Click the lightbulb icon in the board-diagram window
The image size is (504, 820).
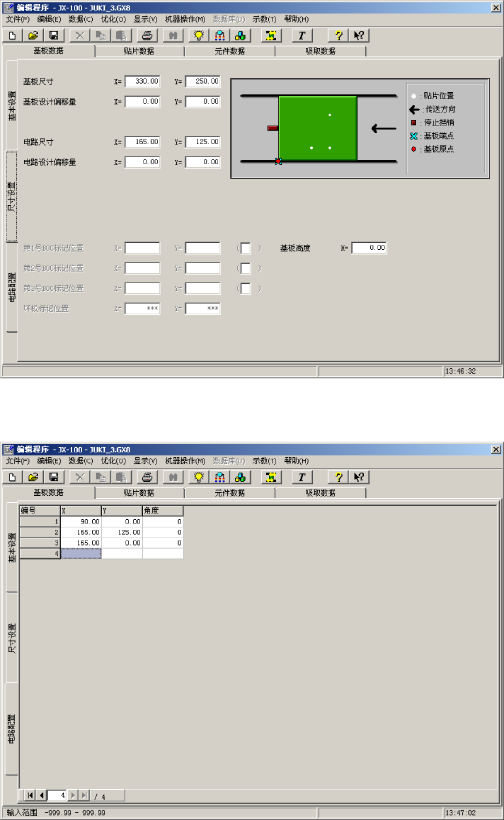click(x=199, y=36)
